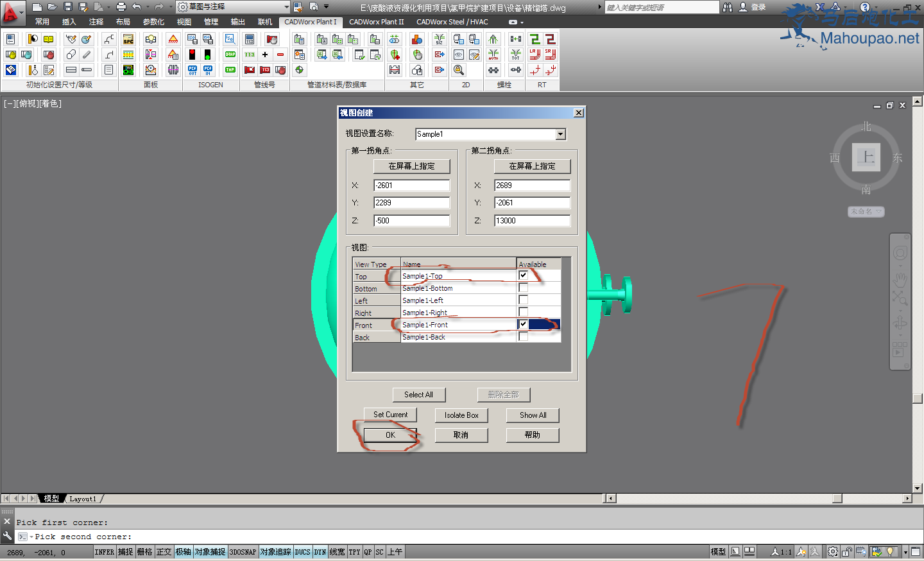Open the ribbon minimize options dropdown
This screenshot has height=561, width=924.
522,22
